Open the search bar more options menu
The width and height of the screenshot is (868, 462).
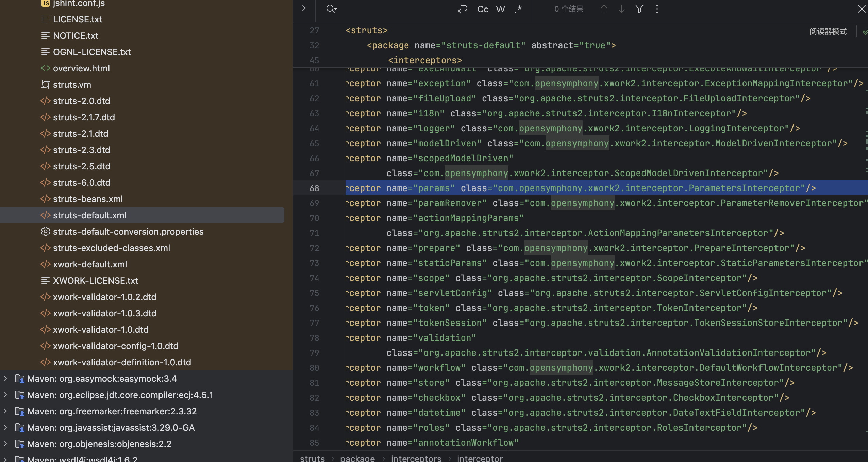click(657, 9)
